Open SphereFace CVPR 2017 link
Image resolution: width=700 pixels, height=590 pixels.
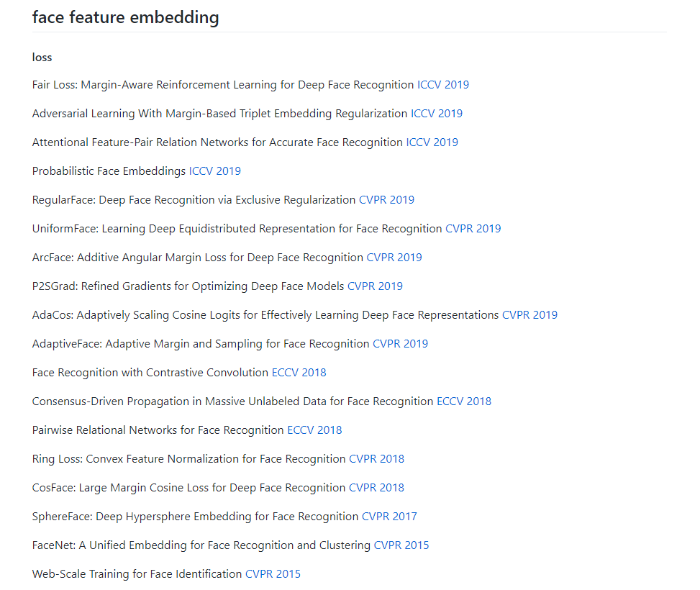(389, 517)
